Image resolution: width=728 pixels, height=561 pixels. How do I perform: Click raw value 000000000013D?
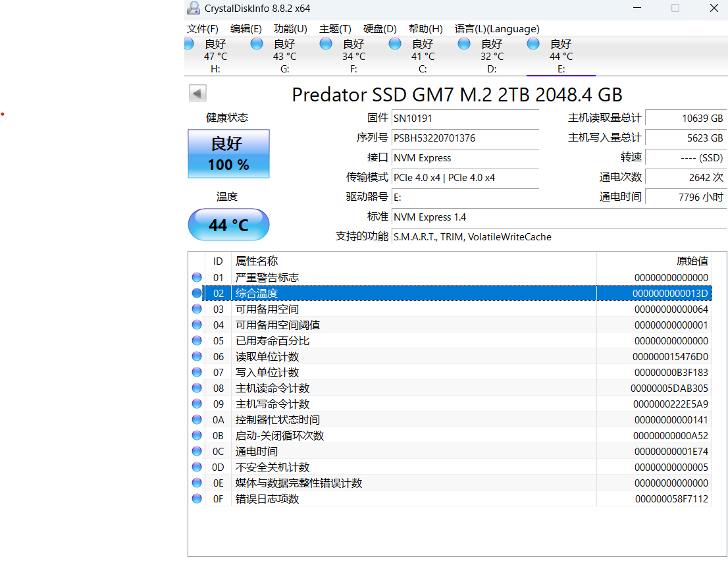pos(670,293)
